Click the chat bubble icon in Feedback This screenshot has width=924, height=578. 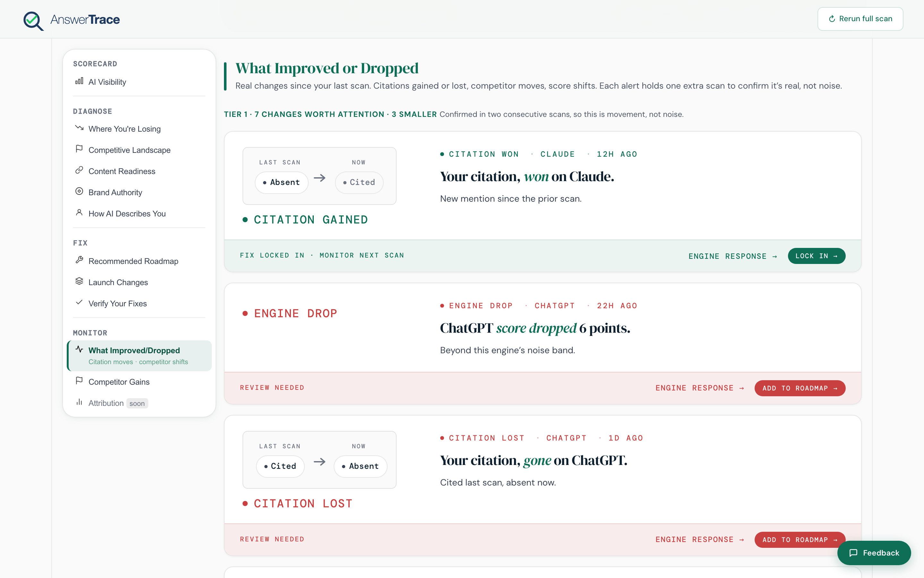click(853, 553)
